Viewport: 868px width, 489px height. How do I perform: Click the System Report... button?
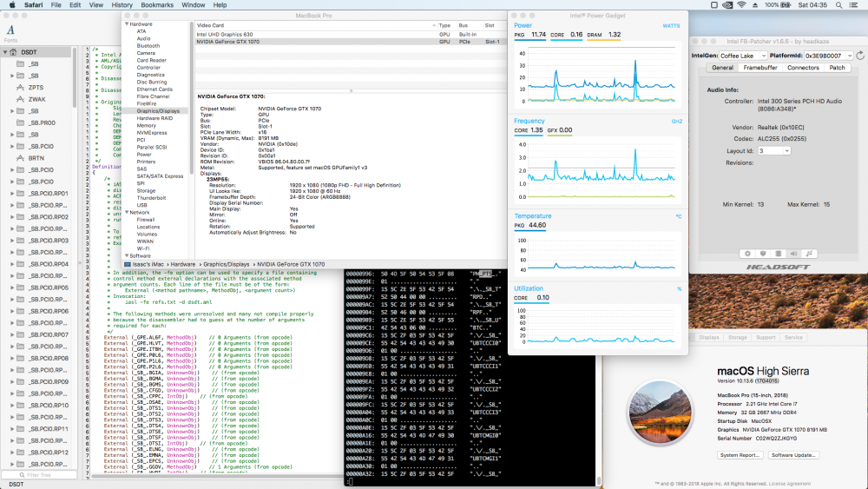pyautogui.click(x=740, y=455)
